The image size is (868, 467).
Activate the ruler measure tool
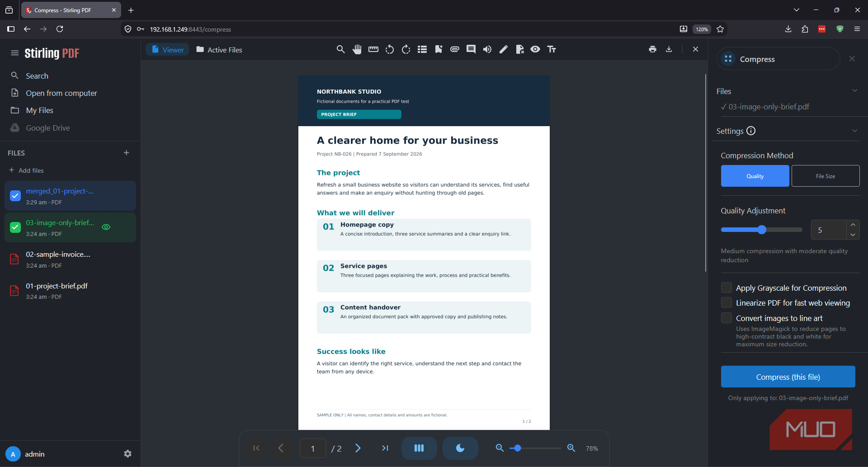click(x=373, y=49)
